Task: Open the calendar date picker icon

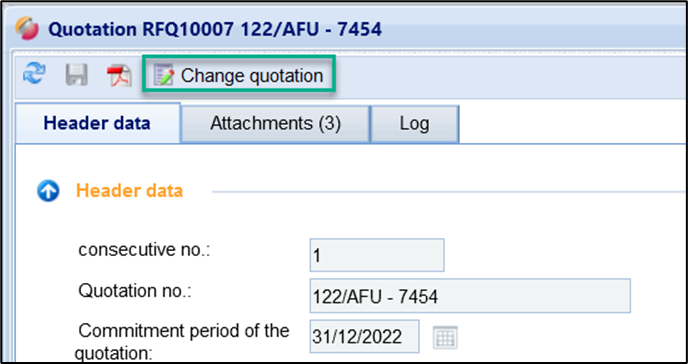Action: pyautogui.click(x=445, y=337)
